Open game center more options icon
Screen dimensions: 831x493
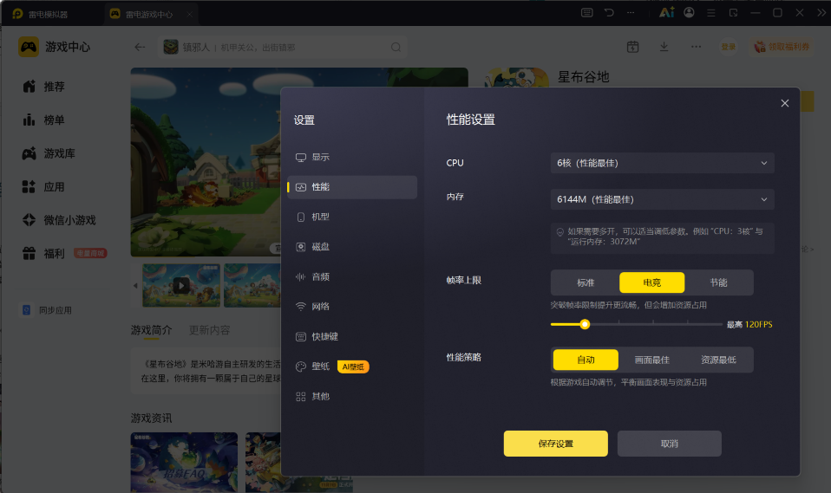(x=696, y=47)
